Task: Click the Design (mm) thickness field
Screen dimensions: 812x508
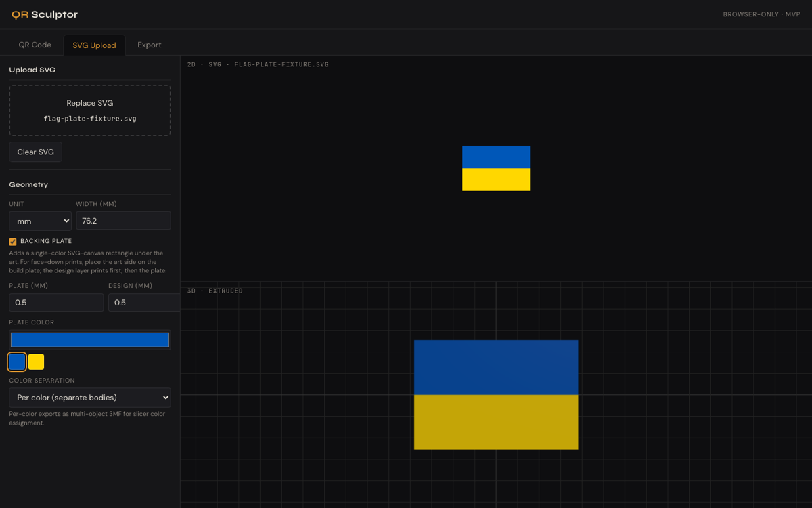Action: pos(144,302)
